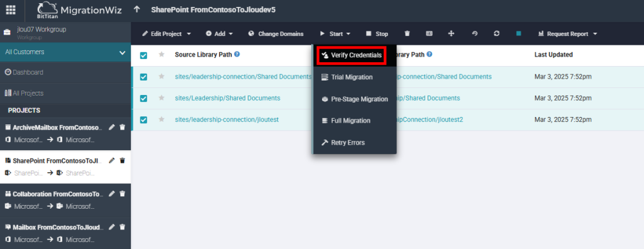
Task: Open the Add dropdown menu
Action: 219,34
